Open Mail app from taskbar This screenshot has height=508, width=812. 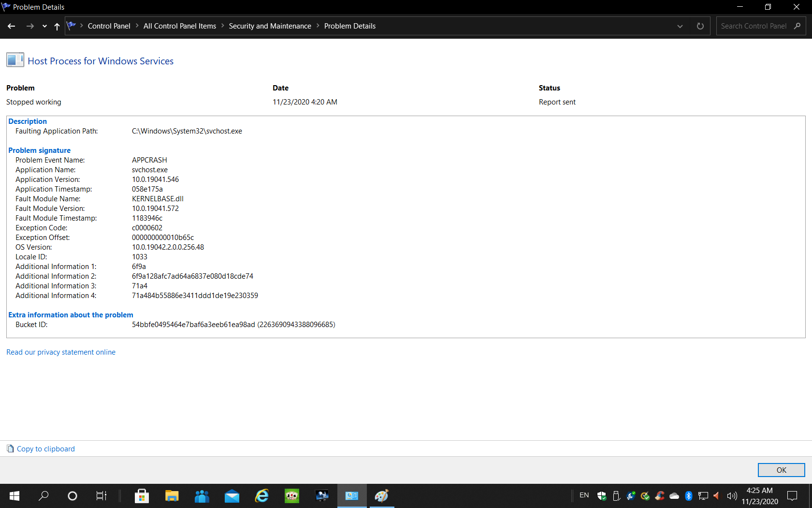pos(232,496)
